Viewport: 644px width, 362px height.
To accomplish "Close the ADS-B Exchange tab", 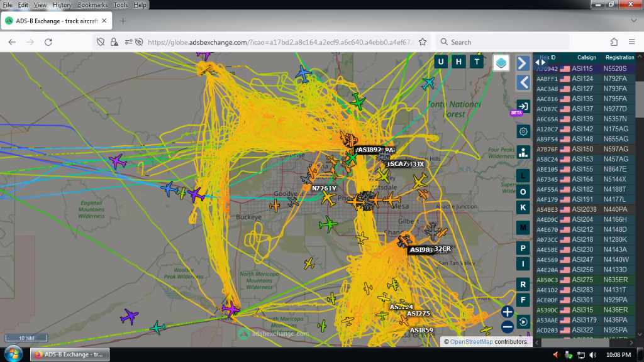I will click(104, 21).
